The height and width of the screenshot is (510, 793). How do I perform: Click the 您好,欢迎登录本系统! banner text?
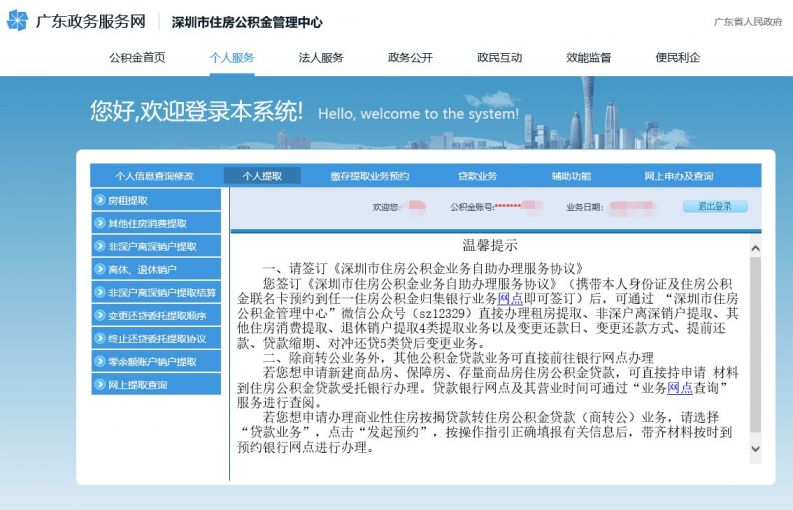pos(197,111)
